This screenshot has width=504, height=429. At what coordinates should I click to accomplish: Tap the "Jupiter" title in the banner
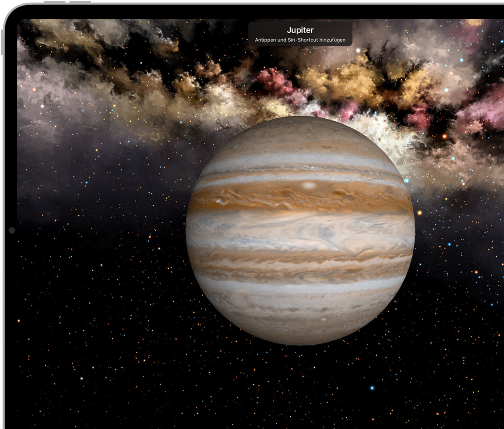[x=300, y=30]
